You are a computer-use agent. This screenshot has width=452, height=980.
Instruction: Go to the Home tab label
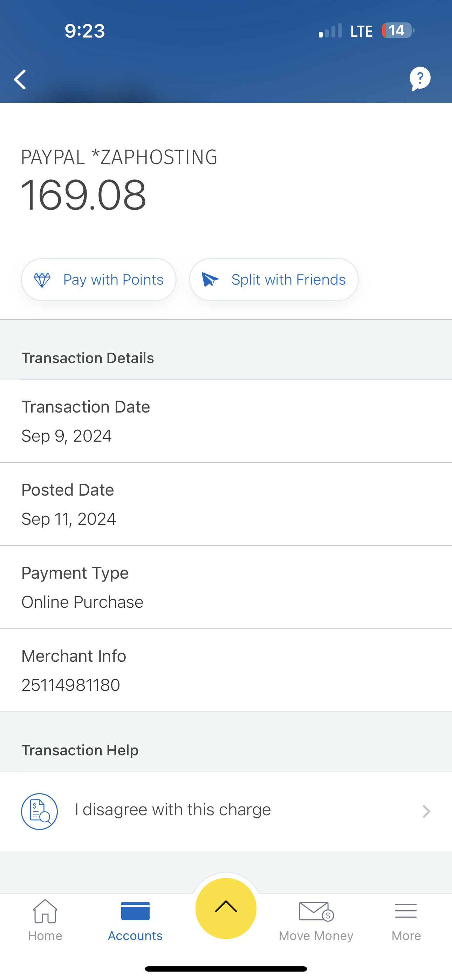point(45,935)
